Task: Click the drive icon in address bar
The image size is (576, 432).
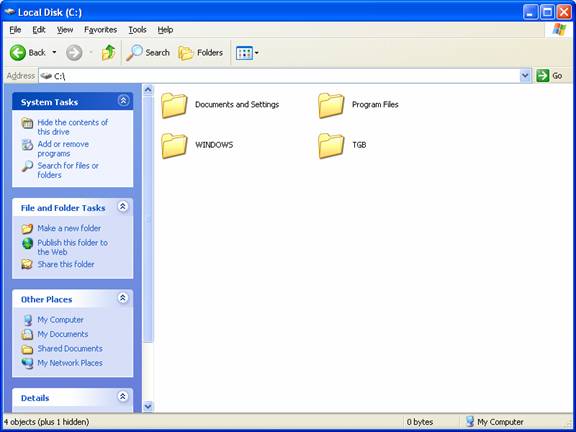Action: click(46, 76)
